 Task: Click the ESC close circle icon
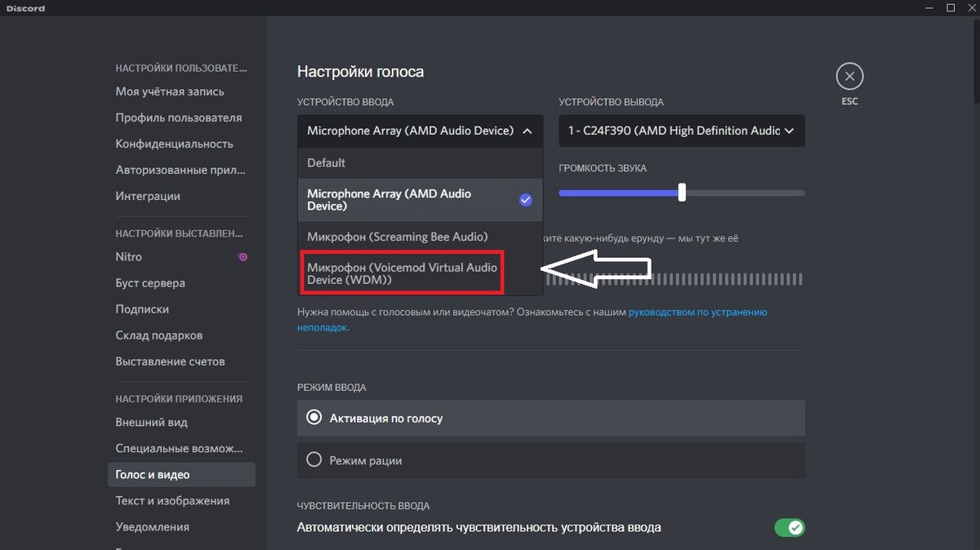click(849, 77)
